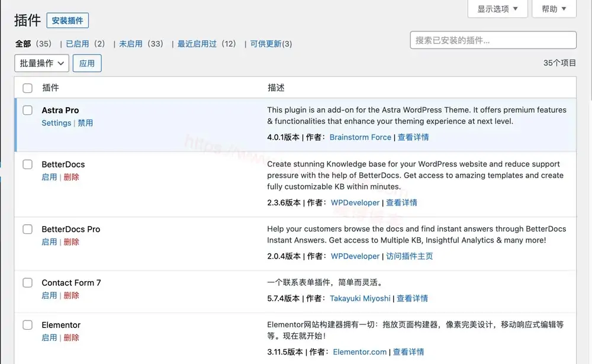Check the Elementor plugin checkbox
Viewport: 592px width, 364px height.
[x=27, y=324]
